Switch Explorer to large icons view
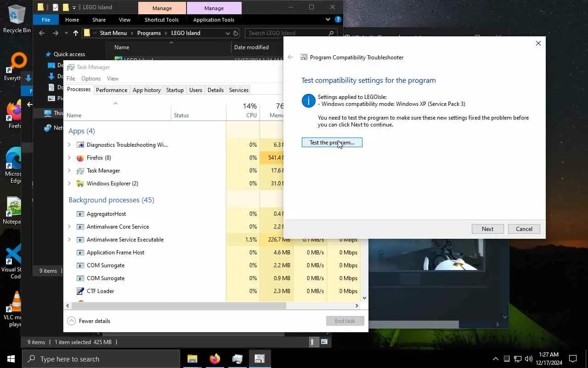 (x=324, y=342)
